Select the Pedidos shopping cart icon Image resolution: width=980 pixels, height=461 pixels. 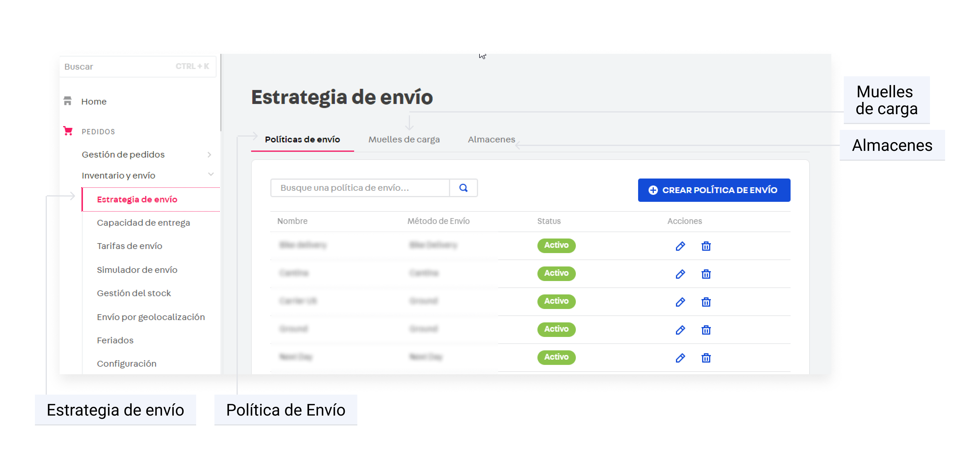[68, 131]
